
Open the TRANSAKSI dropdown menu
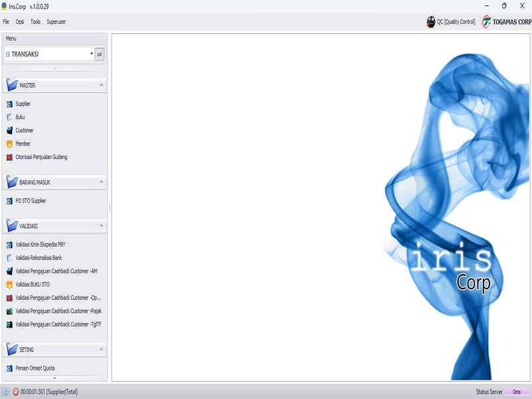click(x=91, y=54)
